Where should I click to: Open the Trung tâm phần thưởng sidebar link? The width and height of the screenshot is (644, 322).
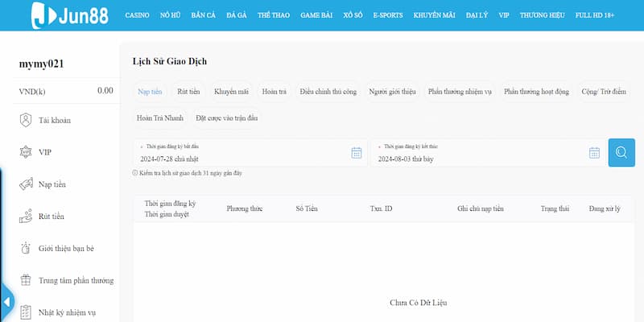click(76, 280)
